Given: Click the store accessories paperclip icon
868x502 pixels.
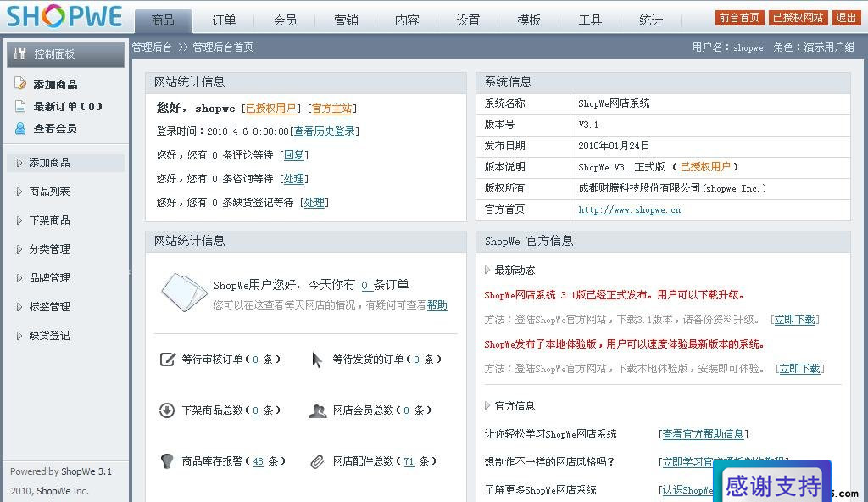Looking at the screenshot, I should click(317, 461).
